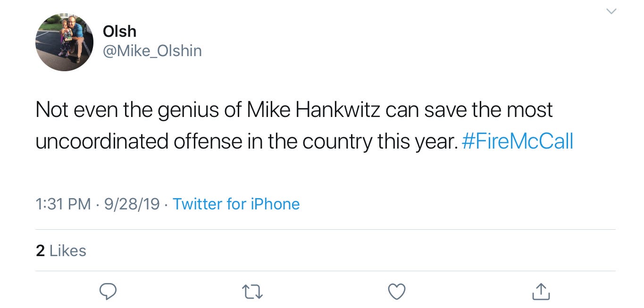644x308 pixels.
Task: Click the Twitter for iPhone source link
Action: [x=236, y=204]
